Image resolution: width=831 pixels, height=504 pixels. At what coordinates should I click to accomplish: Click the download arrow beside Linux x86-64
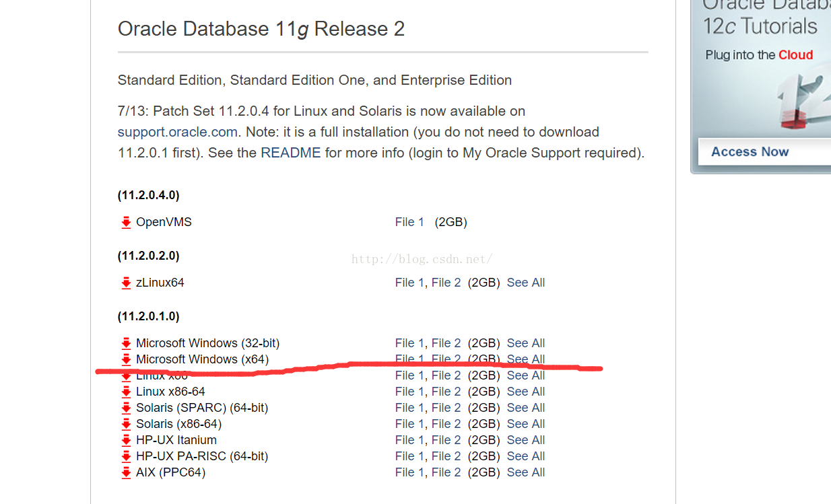[x=126, y=392]
